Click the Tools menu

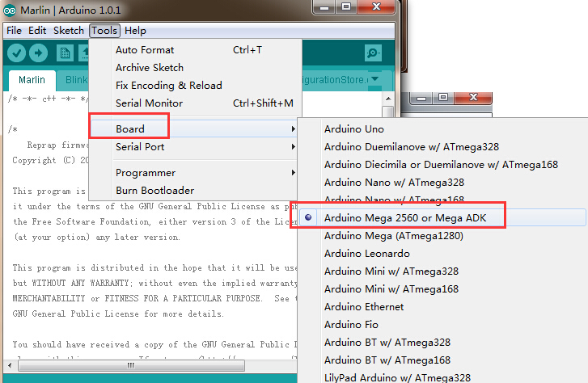104,31
